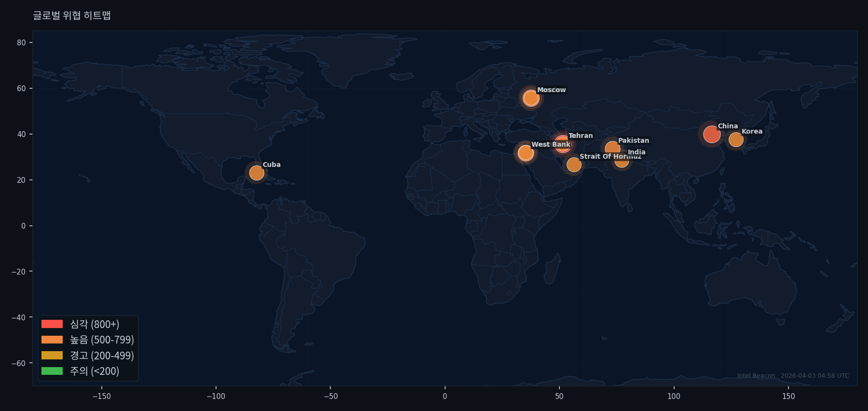Click the Pakistan hotspot circle
The image size is (868, 411).
click(612, 149)
